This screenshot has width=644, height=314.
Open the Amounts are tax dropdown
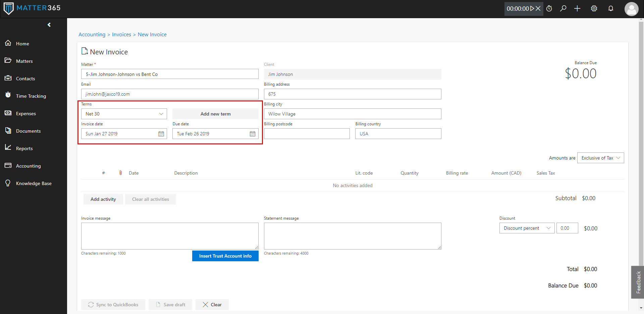(x=600, y=158)
